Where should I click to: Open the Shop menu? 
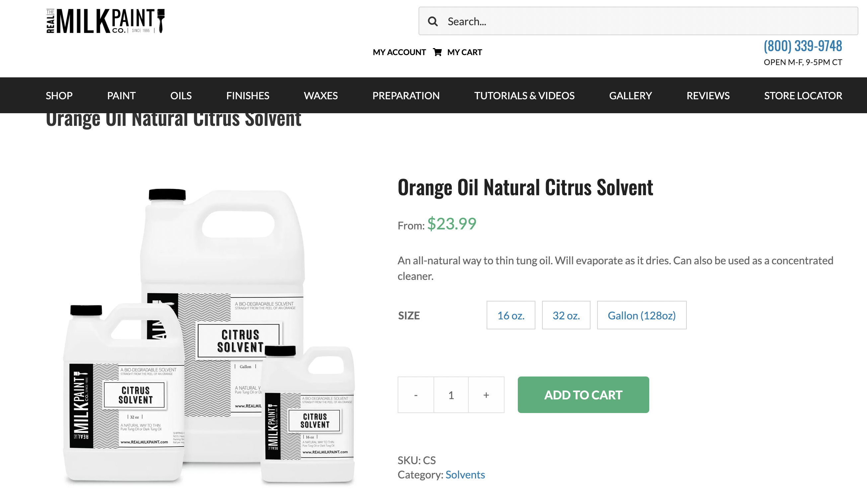[x=59, y=96]
